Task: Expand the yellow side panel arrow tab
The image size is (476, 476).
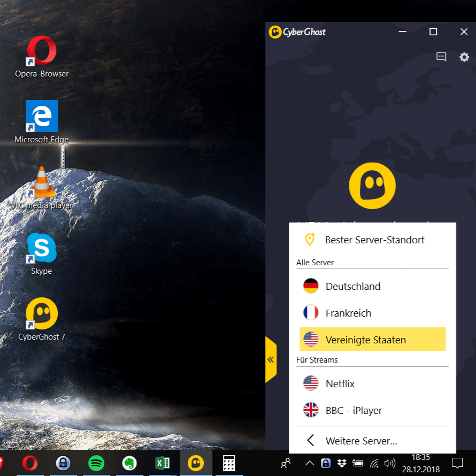Action: [271, 360]
